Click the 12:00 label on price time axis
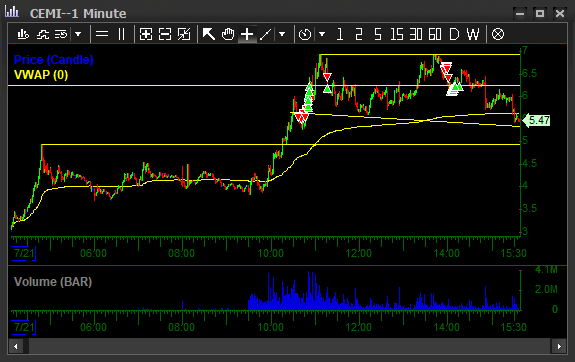Viewport: 575px width, 362px height. (x=359, y=253)
